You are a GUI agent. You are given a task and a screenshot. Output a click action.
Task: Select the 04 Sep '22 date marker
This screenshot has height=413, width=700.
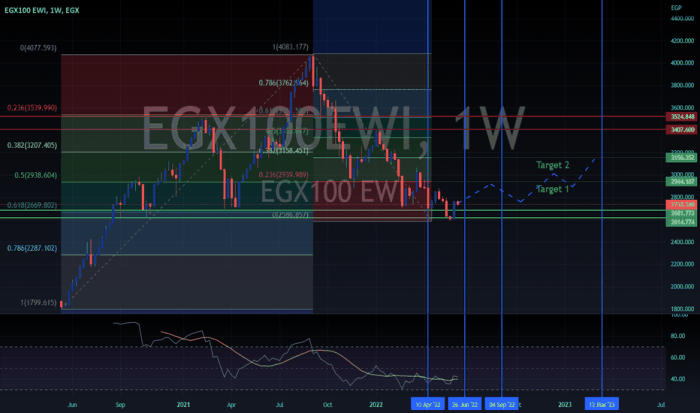[502, 405]
